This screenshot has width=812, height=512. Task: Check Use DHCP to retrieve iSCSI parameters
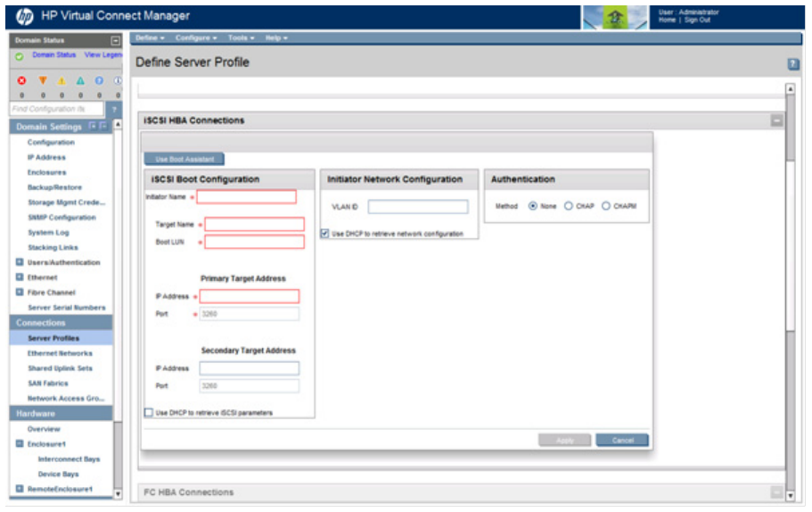pyautogui.click(x=149, y=412)
